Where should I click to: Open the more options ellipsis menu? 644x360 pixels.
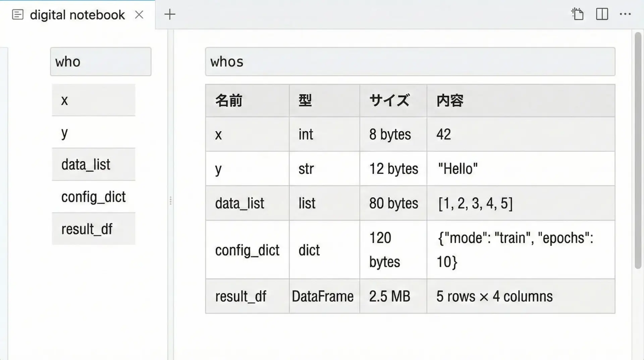[625, 14]
